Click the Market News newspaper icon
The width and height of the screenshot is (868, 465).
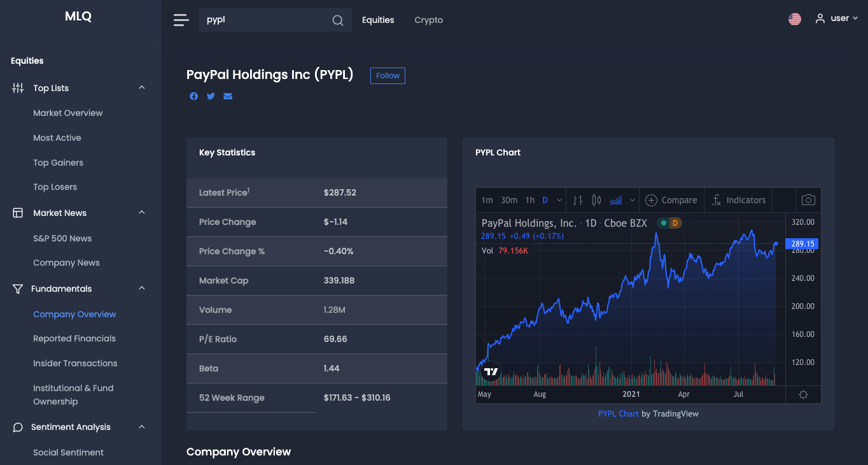coord(18,213)
